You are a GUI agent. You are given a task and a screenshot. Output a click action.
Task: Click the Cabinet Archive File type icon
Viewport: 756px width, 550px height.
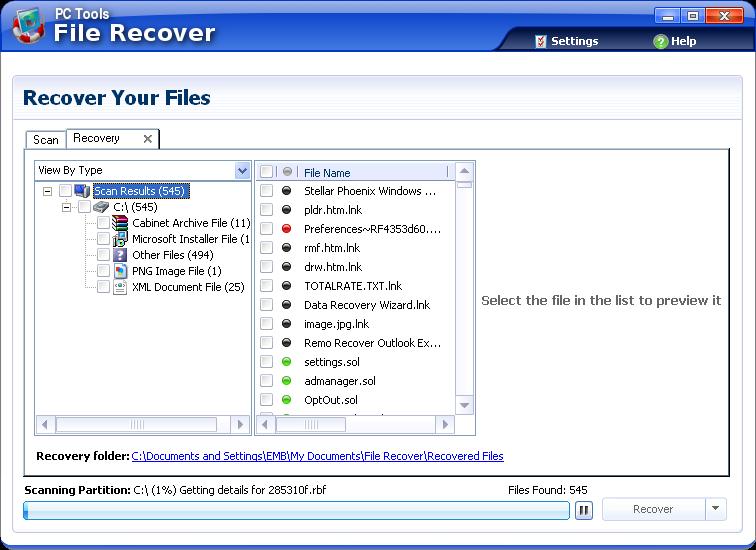[120, 223]
